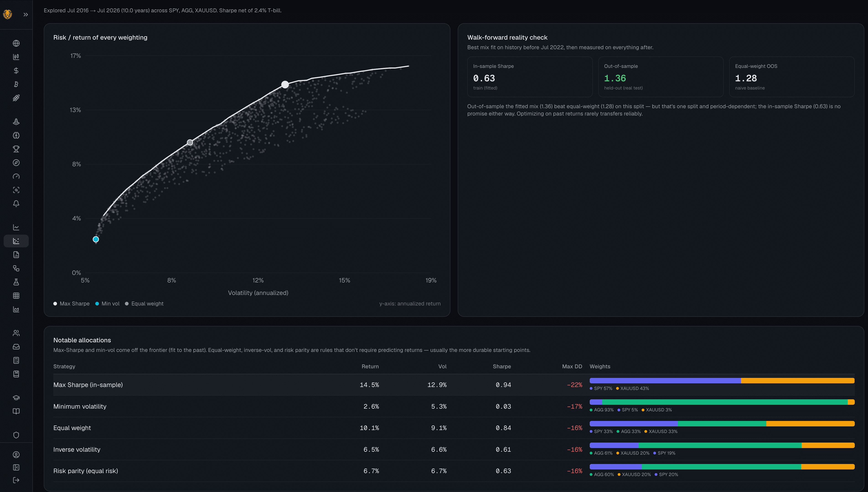The width and height of the screenshot is (868, 492).
Task: Open the candlestick chart icon
Action: (x=16, y=57)
